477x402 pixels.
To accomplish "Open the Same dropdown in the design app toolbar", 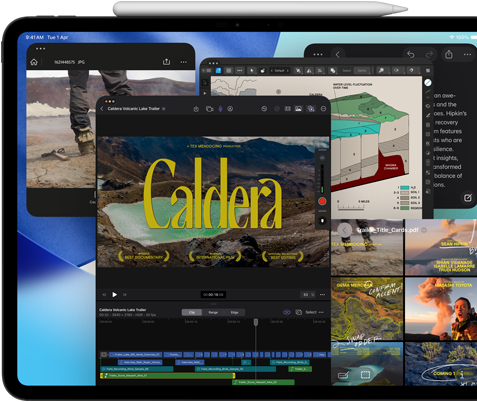I will pyautogui.click(x=362, y=71).
